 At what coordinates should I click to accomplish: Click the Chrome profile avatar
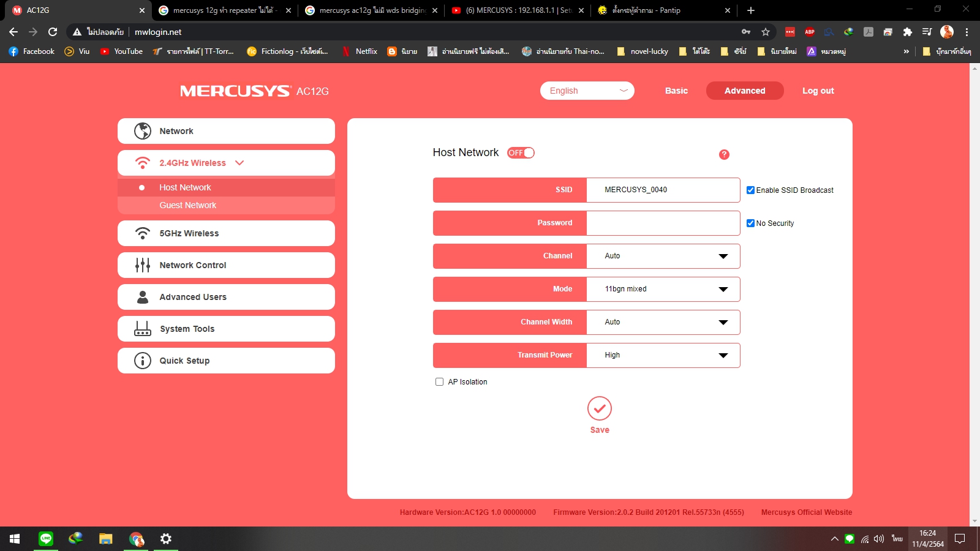click(x=947, y=32)
